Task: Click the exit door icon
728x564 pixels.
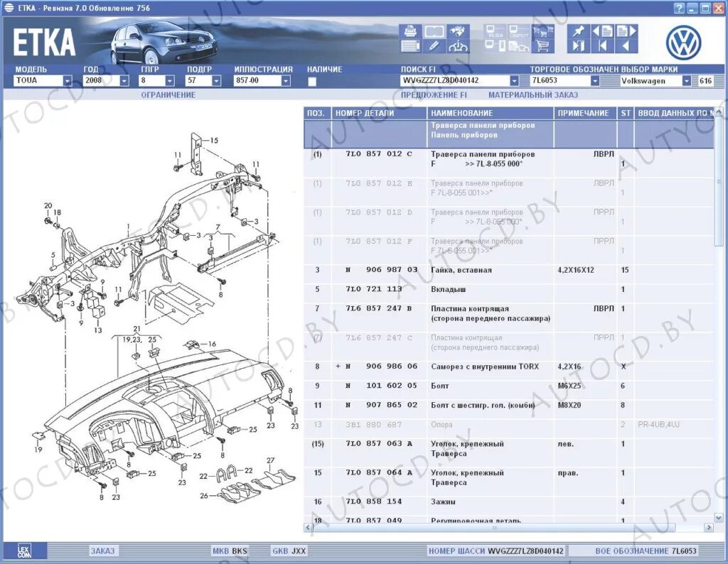Action: point(579,46)
